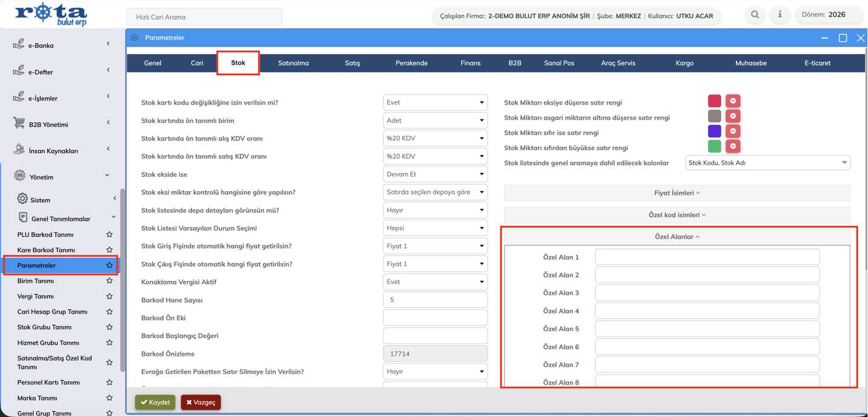The width and height of the screenshot is (868, 417).
Task: Toggle favorite star for Stok Grubu Tanımı
Action: 109,327
